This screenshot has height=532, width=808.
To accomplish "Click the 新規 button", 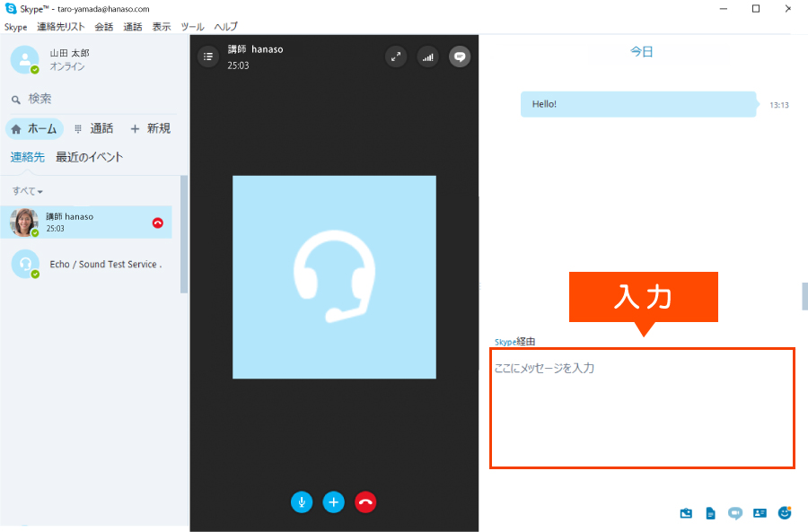I will click(x=150, y=128).
